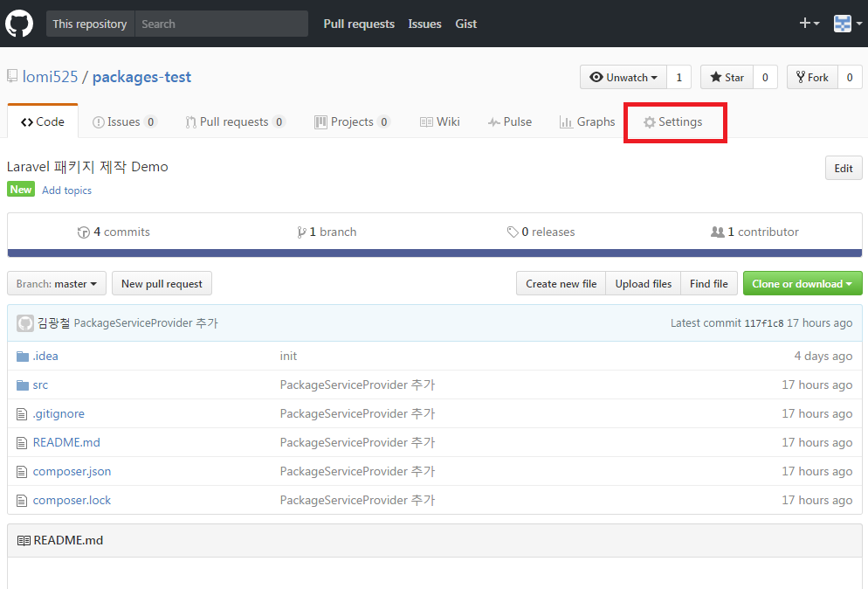The height and width of the screenshot is (589, 868).
Task: Open the repository Pull requests tab
Action: point(235,121)
